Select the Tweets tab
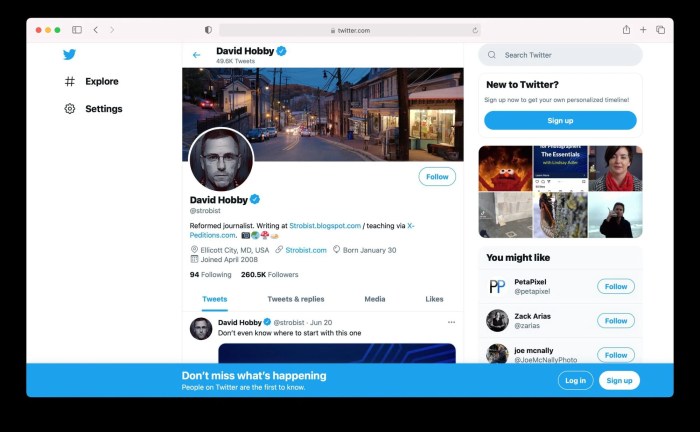700x432 pixels. click(x=215, y=299)
